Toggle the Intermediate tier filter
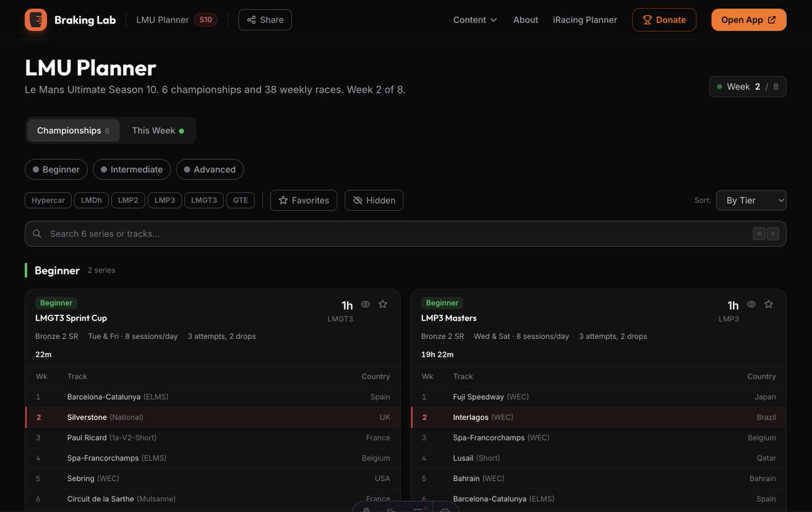 (x=131, y=169)
